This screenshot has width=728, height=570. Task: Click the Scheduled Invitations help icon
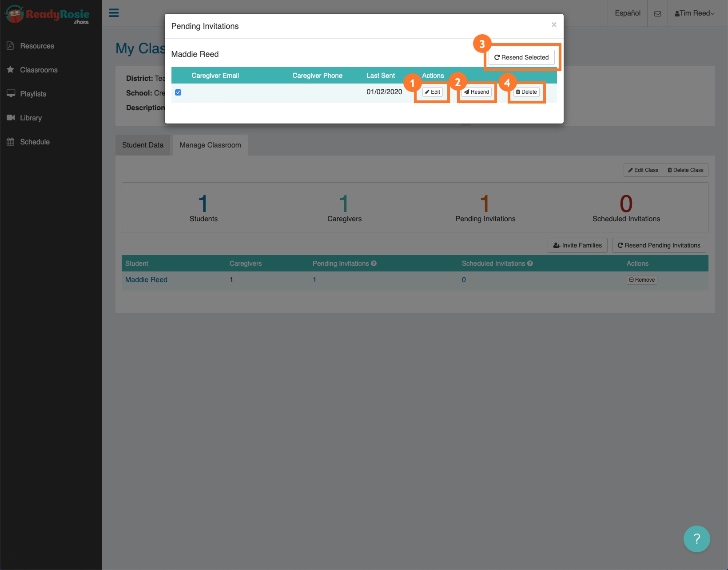(530, 263)
